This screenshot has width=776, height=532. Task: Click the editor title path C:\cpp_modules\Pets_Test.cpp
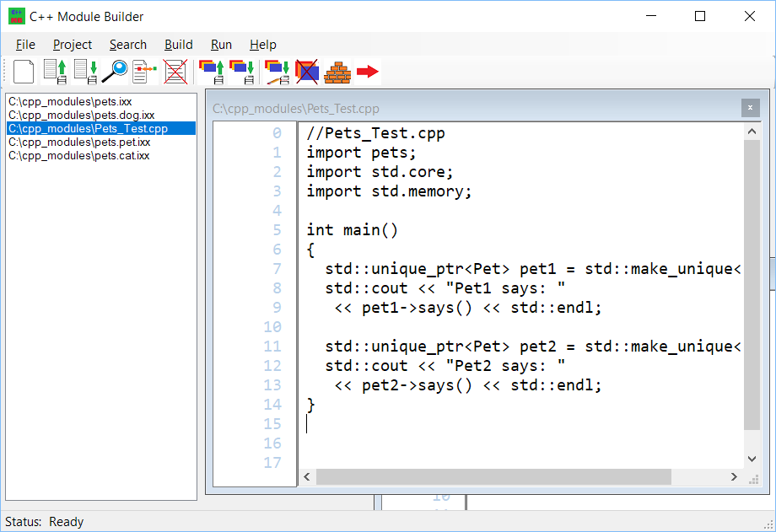click(x=296, y=109)
